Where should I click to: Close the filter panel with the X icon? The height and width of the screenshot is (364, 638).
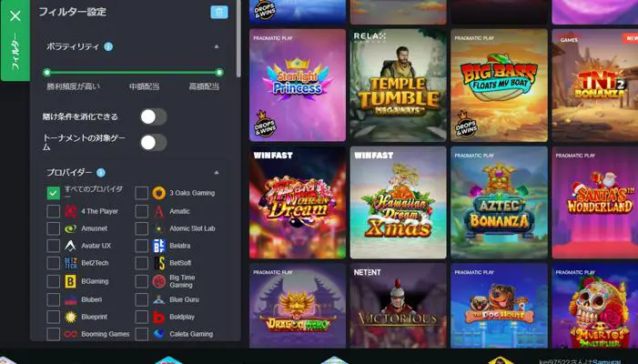15,15
